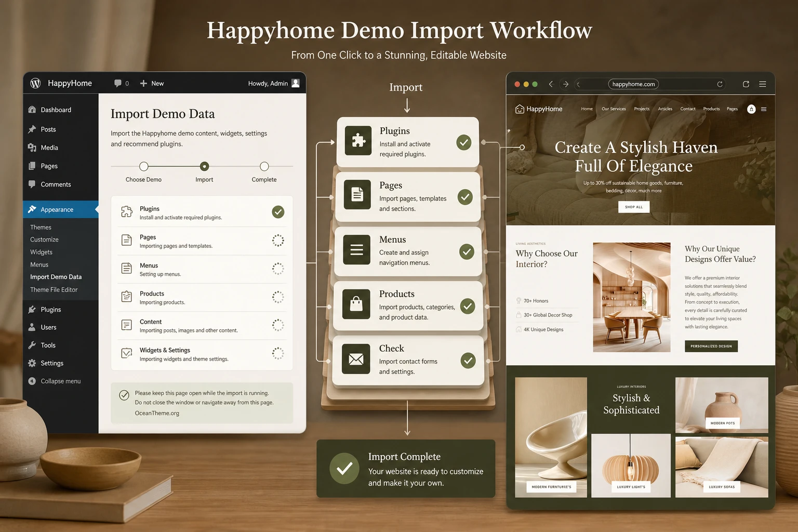798x532 pixels.
Task: Click the checkmark on Products workflow card
Action: click(468, 306)
